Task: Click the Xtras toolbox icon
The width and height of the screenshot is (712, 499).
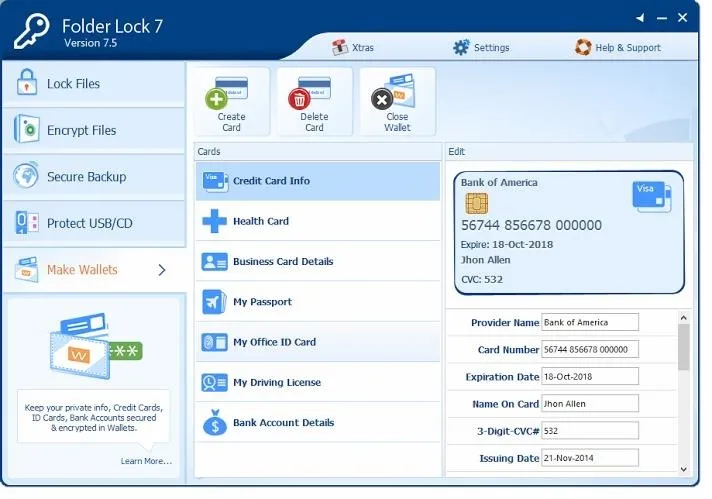Action: point(340,47)
